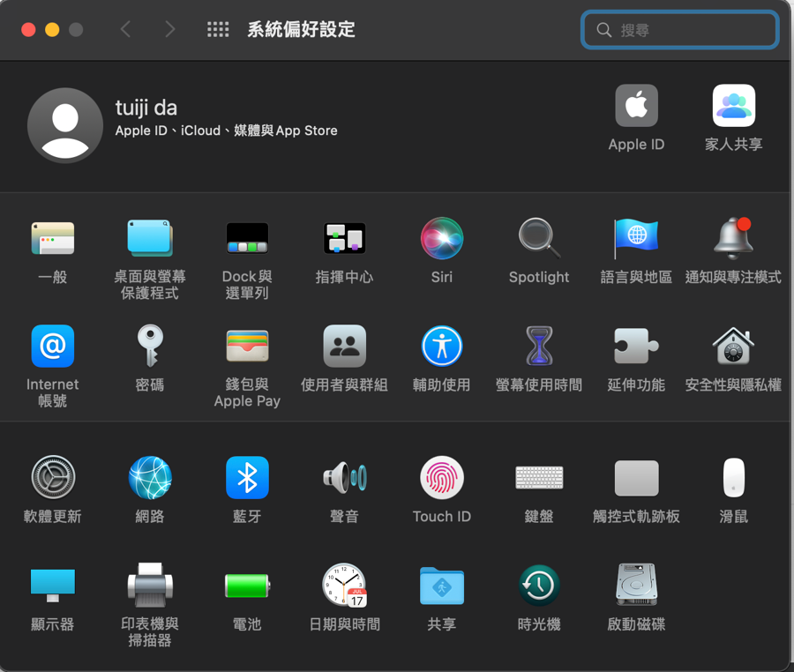Open 時光機 Time Machine preferences

click(x=538, y=586)
